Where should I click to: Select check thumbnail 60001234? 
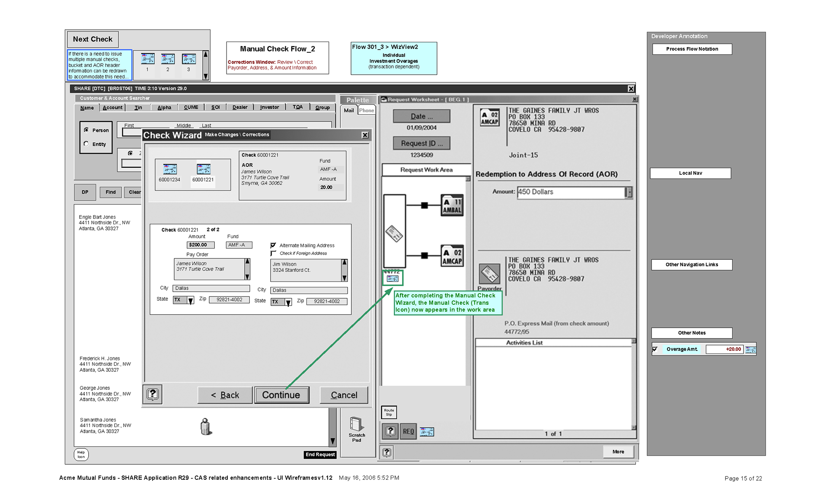(x=169, y=169)
